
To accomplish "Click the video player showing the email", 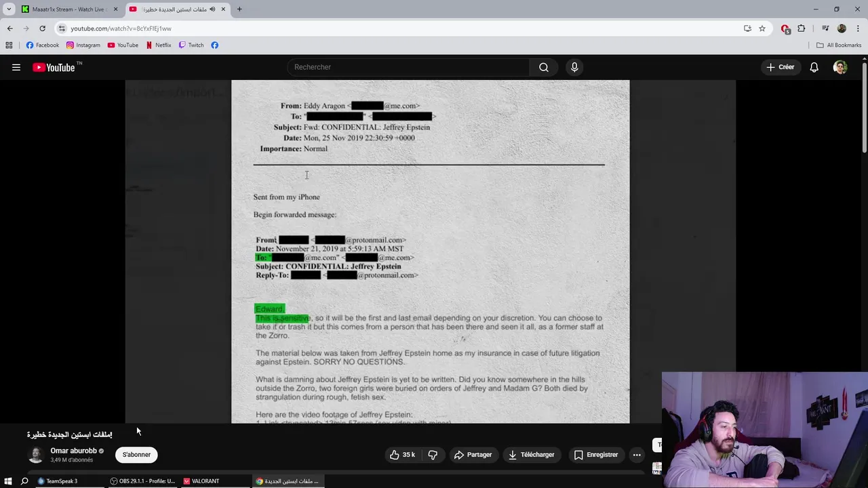I will click(x=431, y=252).
